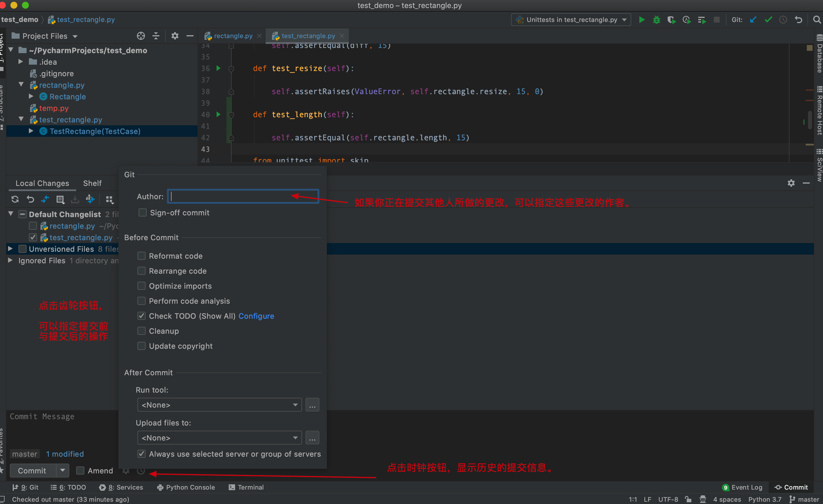The width and height of the screenshot is (823, 504).
Task: Select the Local Changes tab
Action: pos(42,183)
